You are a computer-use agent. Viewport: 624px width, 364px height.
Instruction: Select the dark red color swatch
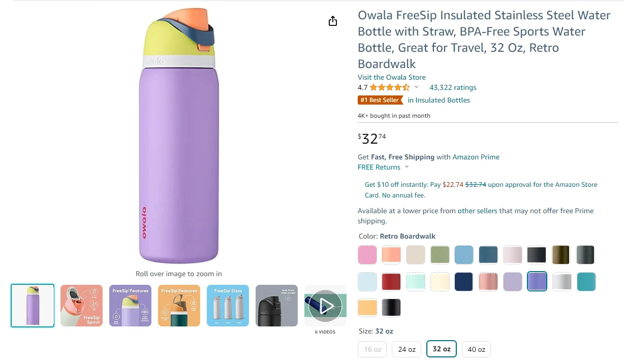point(391,281)
